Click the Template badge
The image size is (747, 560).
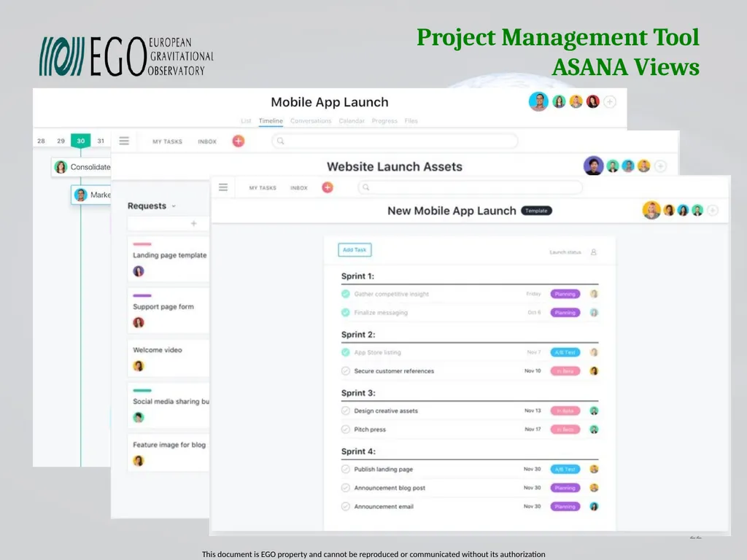[536, 211]
